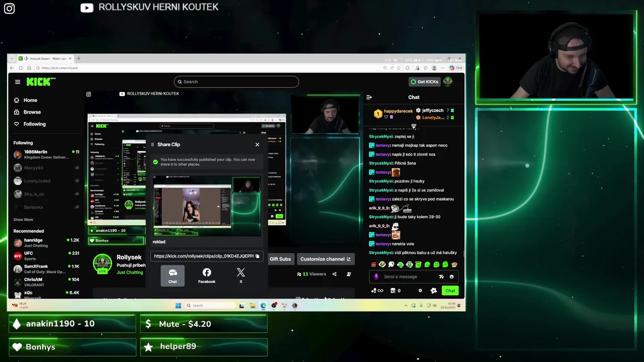
Task: Open a new browser tab with plus
Action: [78, 58]
